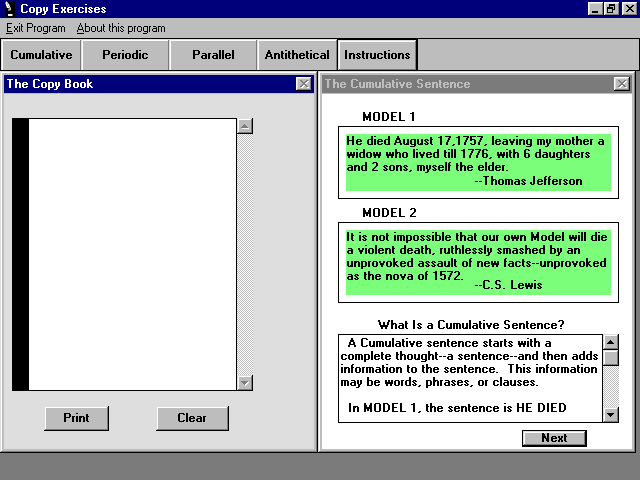The width and height of the screenshot is (640, 480).
Task: Go to the Next page
Action: [x=554, y=438]
